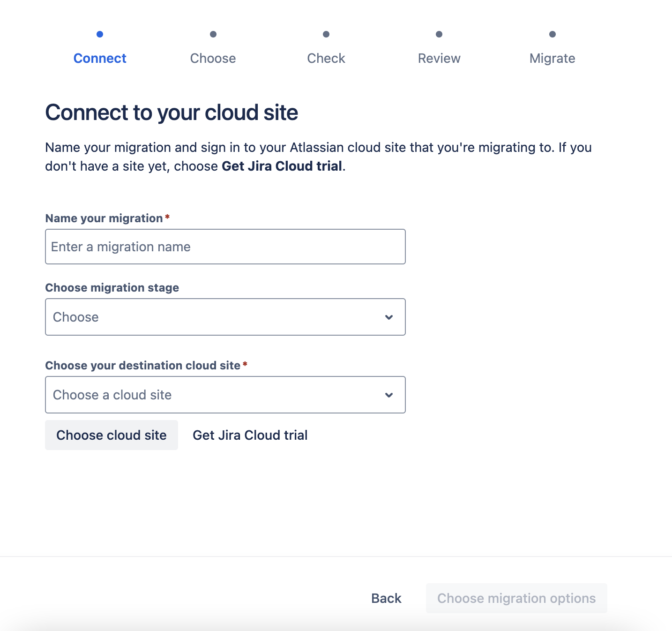Screen dimensions: 672x631
Task: Click the blue Connect step dot
Action: tap(100, 34)
